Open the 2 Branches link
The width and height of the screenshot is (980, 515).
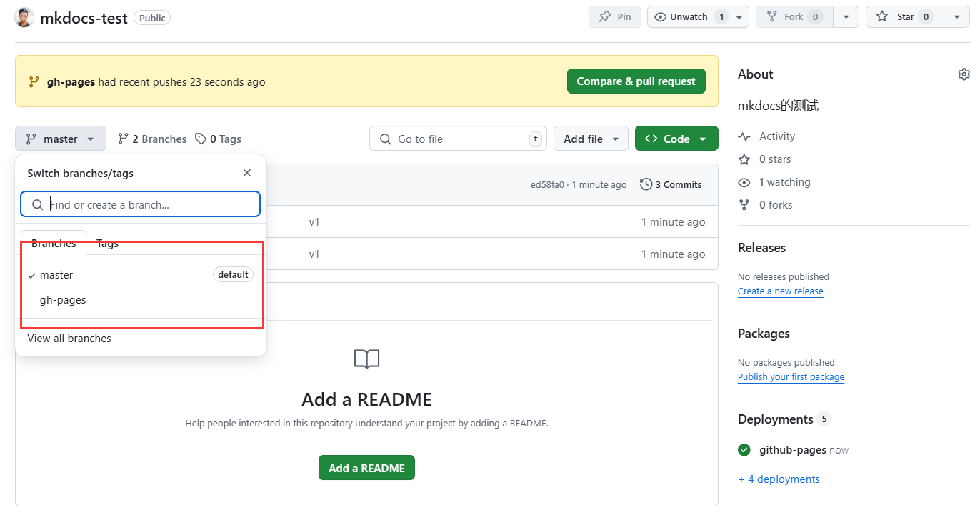[x=152, y=139]
